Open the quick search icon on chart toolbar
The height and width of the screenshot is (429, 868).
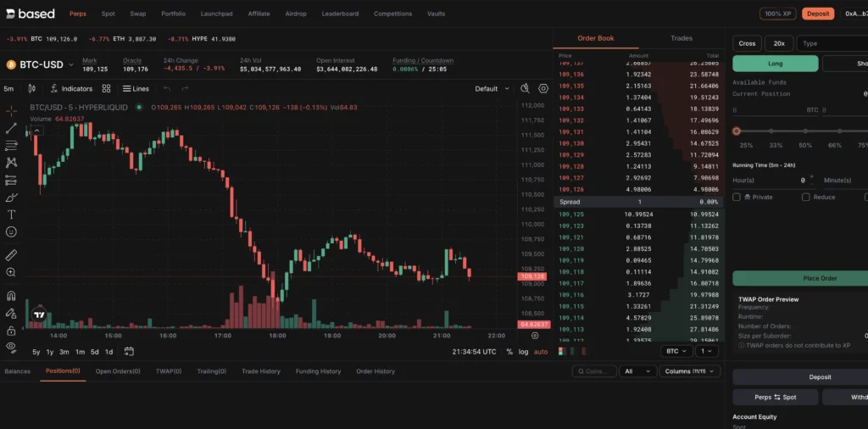(x=526, y=88)
